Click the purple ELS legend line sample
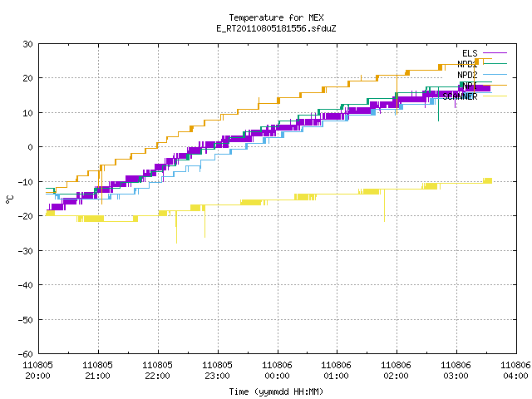This screenshot has width=532, height=399. click(495, 53)
